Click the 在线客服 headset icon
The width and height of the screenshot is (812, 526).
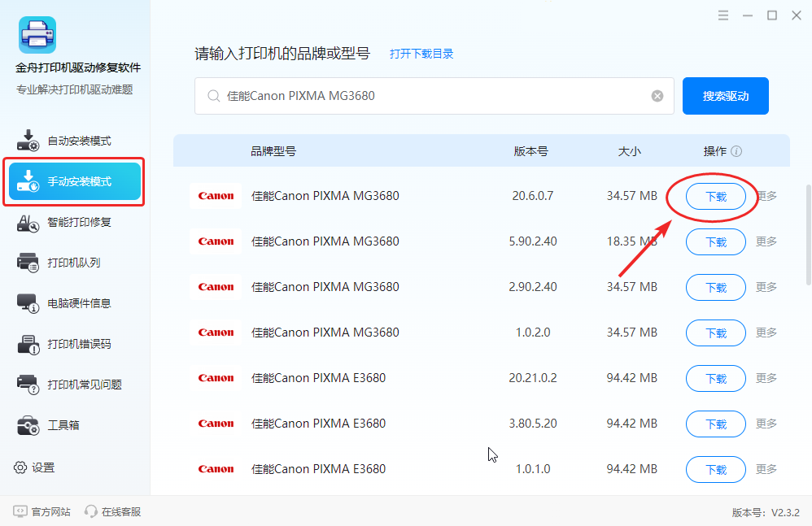pyautogui.click(x=91, y=511)
